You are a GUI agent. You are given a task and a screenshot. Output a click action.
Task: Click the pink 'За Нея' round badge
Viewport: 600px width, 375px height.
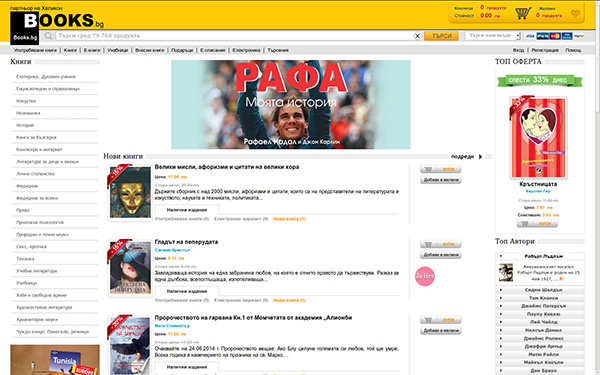425,276
